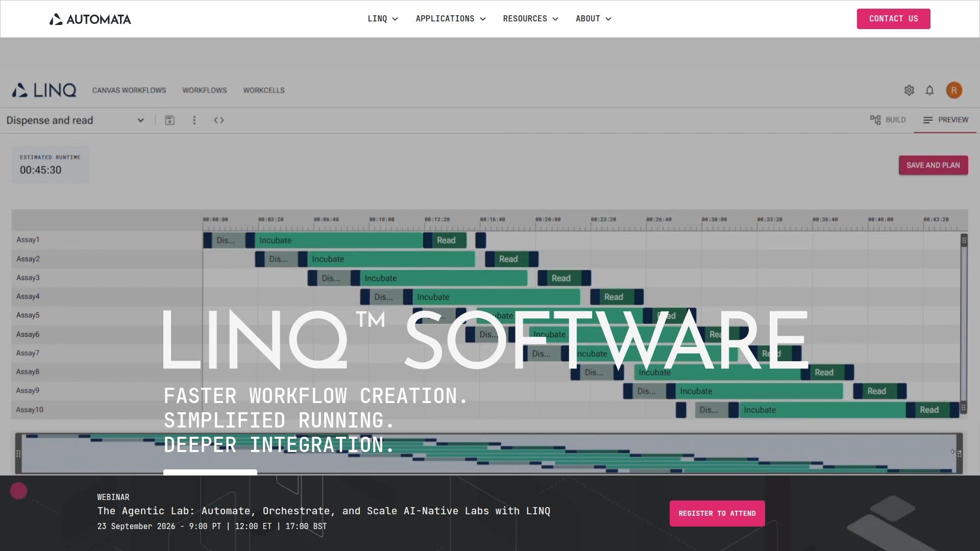
Task: Click the Incubate block in Assay1 row
Action: click(338, 240)
